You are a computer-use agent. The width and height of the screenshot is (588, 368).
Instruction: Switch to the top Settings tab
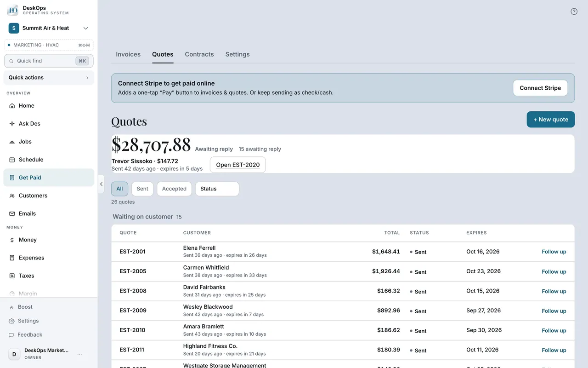(237, 54)
